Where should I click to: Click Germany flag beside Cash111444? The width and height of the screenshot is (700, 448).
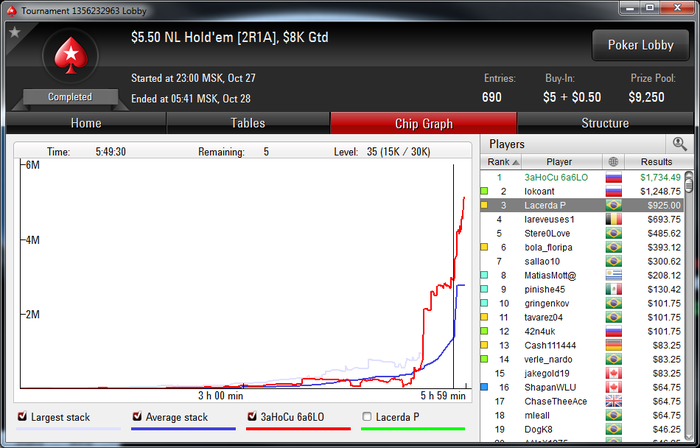[x=613, y=345]
